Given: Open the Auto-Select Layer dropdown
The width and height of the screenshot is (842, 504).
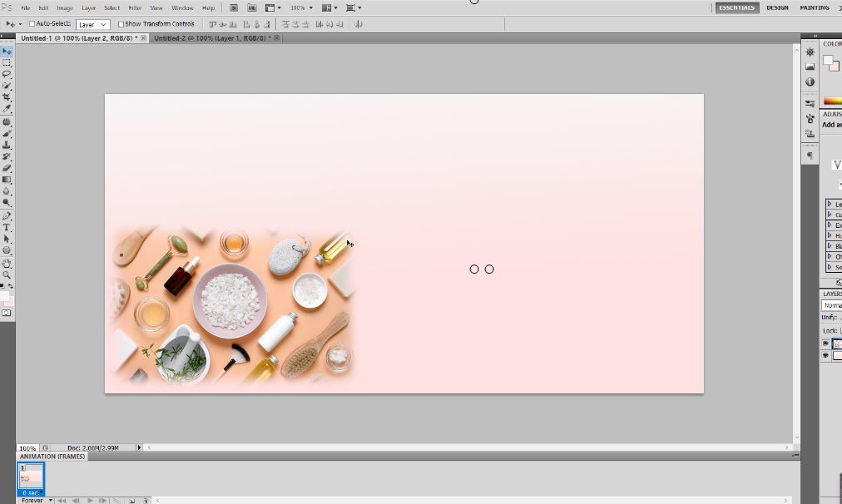Looking at the screenshot, I should tap(93, 25).
